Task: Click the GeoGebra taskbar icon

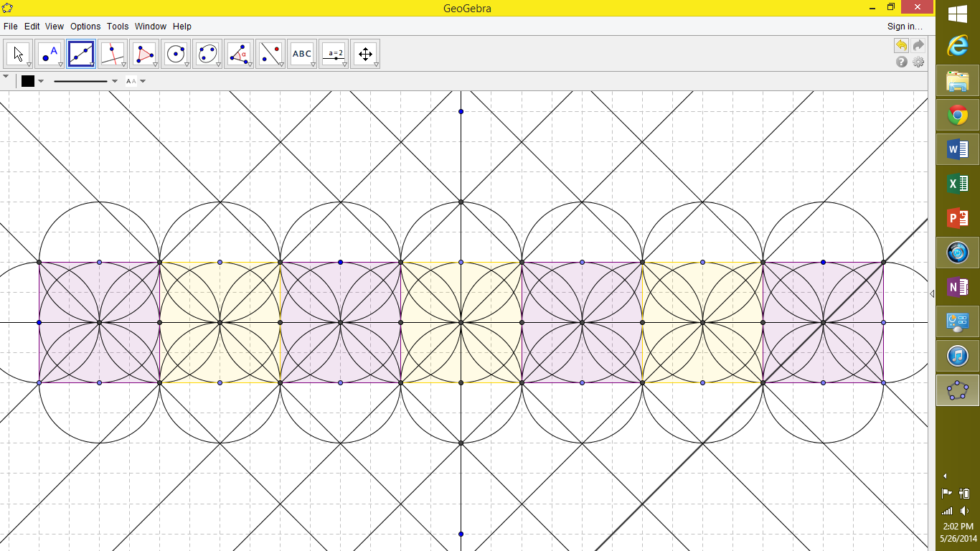Action: coord(958,390)
